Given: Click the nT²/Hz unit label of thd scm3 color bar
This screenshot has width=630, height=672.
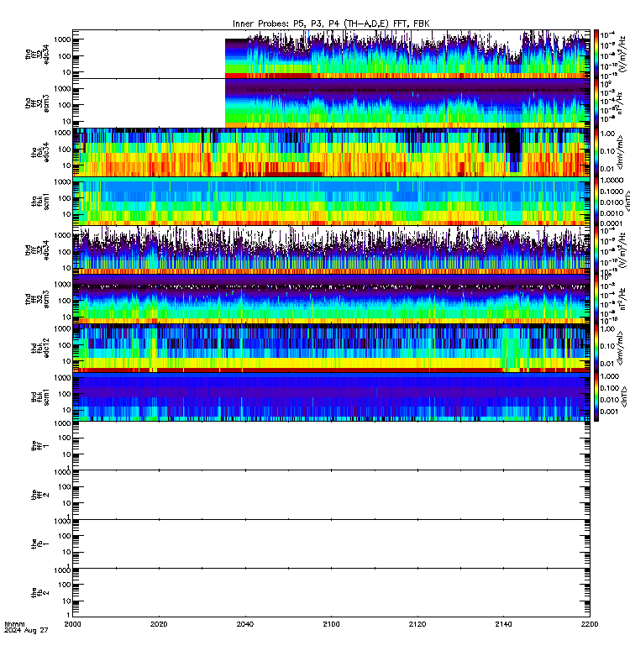Looking at the screenshot, I should (622, 298).
